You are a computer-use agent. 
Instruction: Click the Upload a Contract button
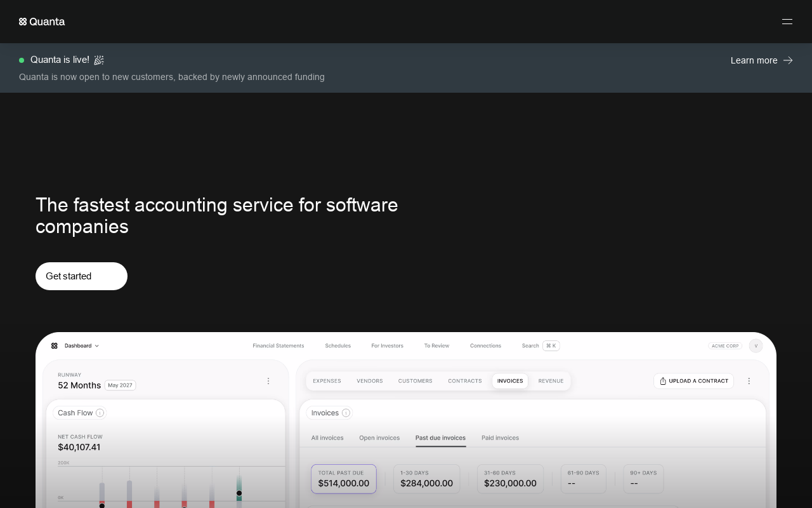click(694, 381)
